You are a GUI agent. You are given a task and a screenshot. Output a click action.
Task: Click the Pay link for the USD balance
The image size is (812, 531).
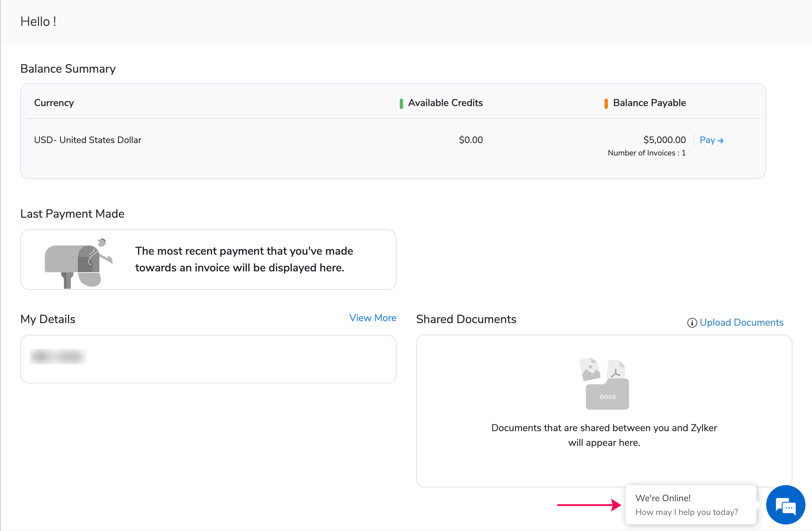708,140
